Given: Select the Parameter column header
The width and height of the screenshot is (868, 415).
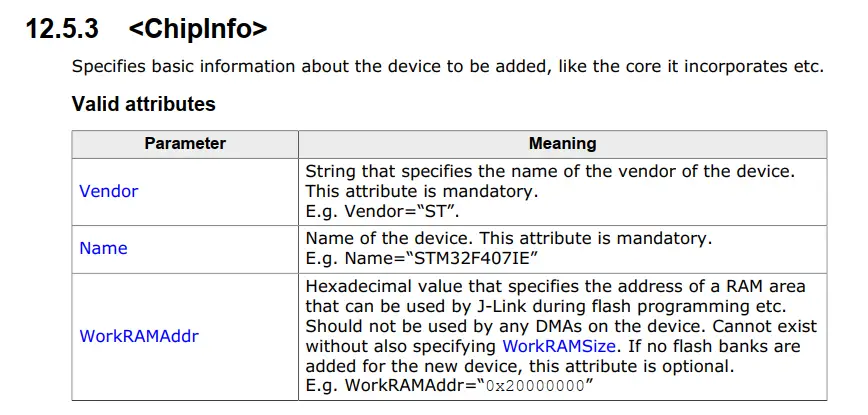Looking at the screenshot, I should tap(185, 144).
